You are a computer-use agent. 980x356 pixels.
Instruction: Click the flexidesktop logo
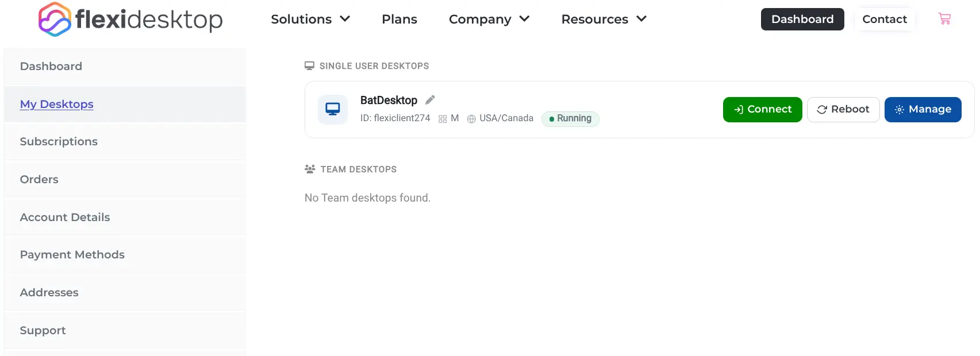click(130, 19)
